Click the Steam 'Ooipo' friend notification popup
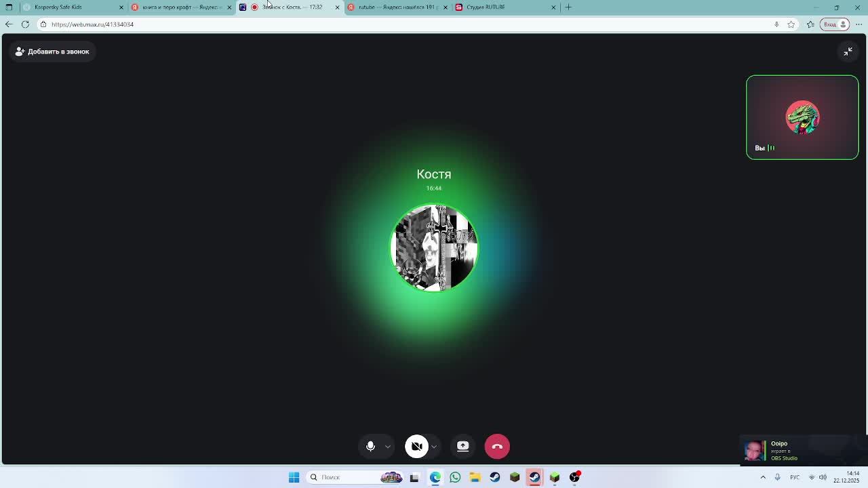The height and width of the screenshot is (488, 868). click(803, 450)
